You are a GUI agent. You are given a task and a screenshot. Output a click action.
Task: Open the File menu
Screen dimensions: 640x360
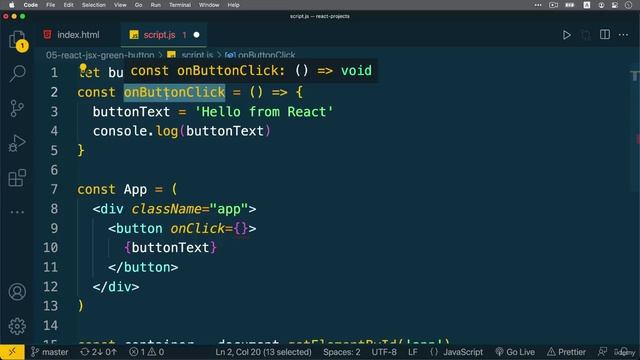51,5
